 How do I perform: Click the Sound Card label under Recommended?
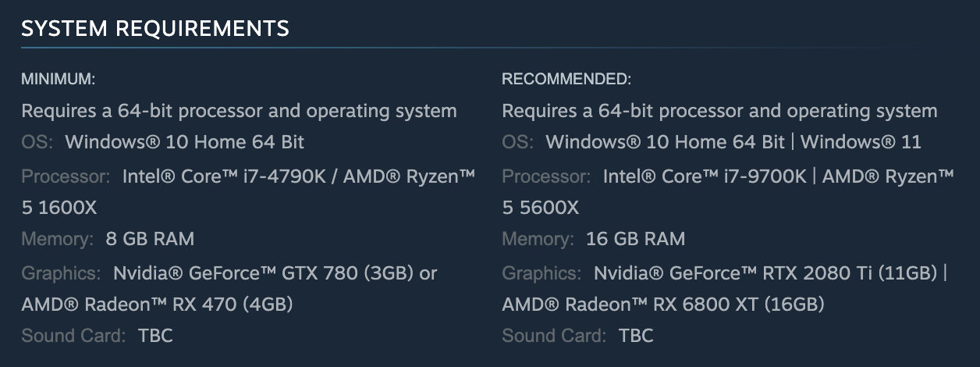point(554,336)
